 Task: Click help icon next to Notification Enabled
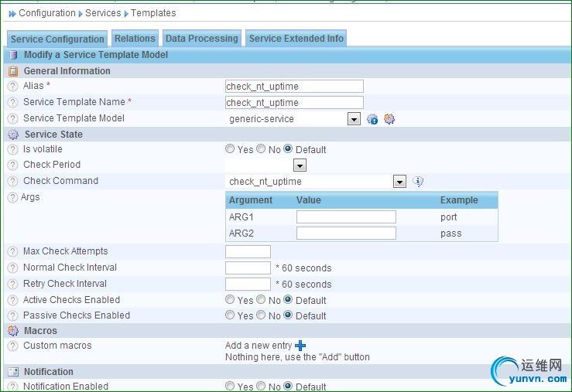(x=12, y=387)
